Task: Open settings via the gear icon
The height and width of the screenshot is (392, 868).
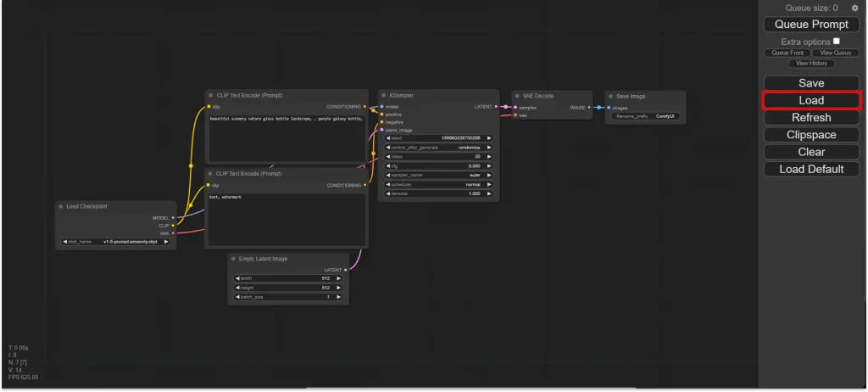Action: (x=854, y=8)
